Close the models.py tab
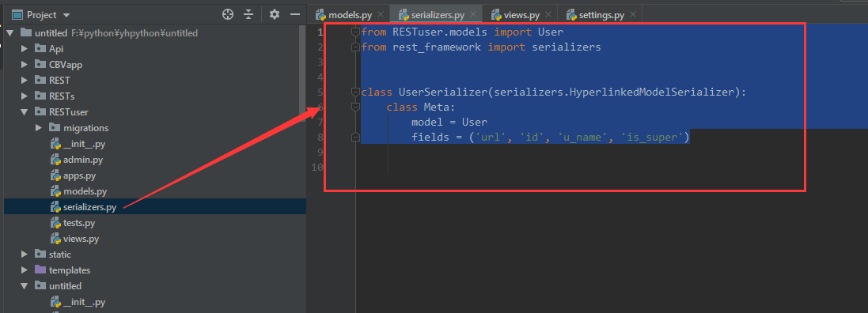The width and height of the screenshot is (868, 313). click(x=381, y=15)
